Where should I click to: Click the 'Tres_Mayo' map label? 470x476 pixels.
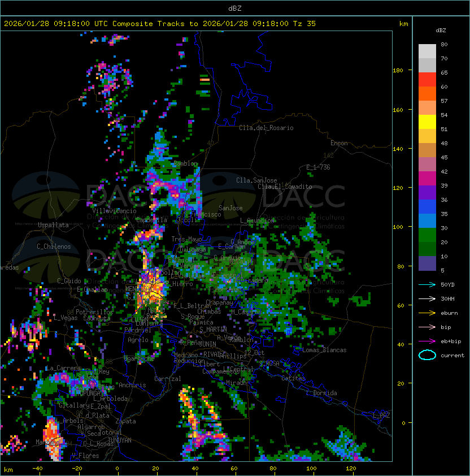[186, 239]
